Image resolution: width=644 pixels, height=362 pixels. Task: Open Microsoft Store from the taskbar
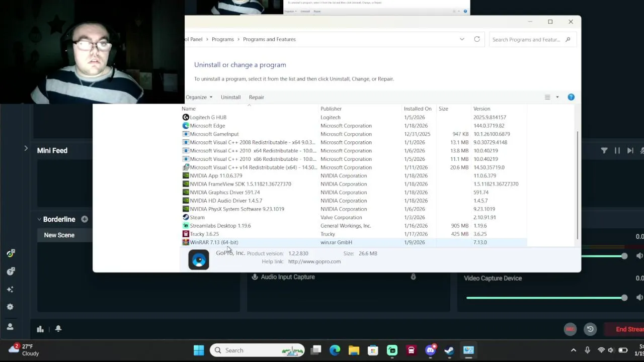click(x=373, y=350)
